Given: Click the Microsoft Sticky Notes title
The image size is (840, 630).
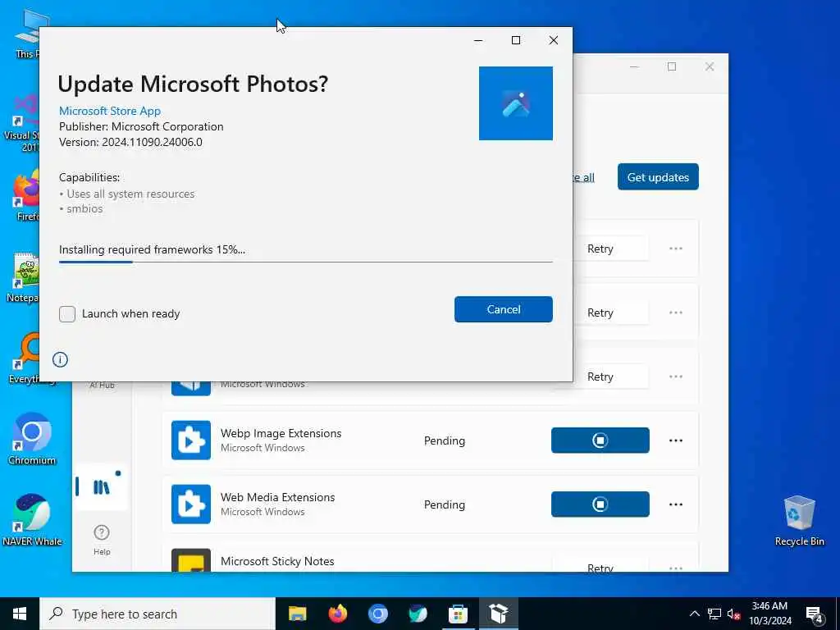Looking at the screenshot, I should tap(277, 561).
